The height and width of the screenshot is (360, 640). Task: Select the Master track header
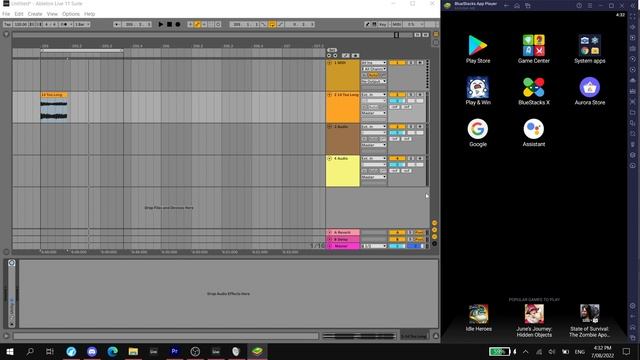(x=343, y=246)
